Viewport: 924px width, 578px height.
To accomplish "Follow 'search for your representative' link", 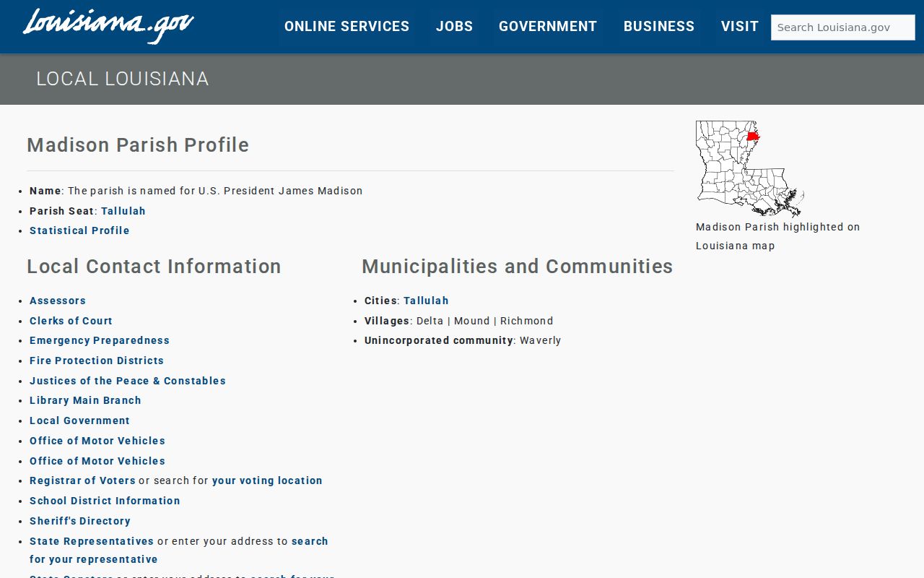I will (x=179, y=550).
